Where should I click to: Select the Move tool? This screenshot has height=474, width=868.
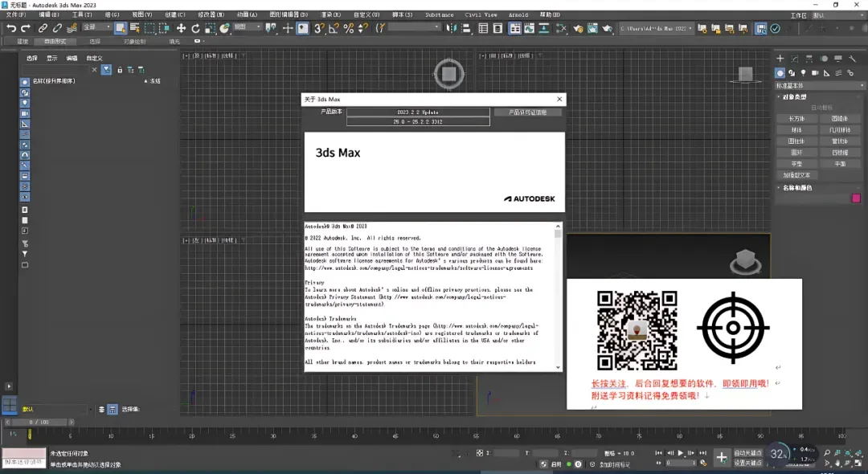pyautogui.click(x=181, y=28)
